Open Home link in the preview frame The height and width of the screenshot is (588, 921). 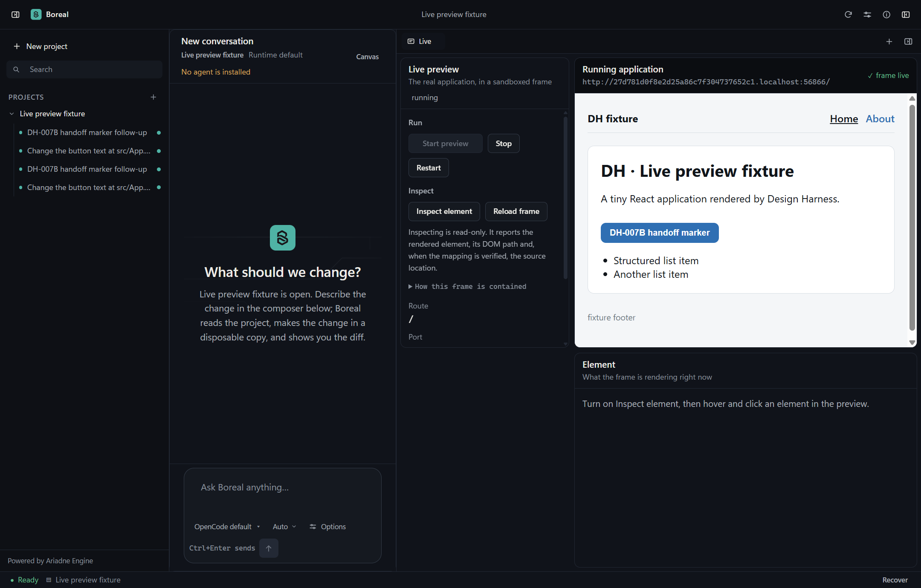point(844,119)
